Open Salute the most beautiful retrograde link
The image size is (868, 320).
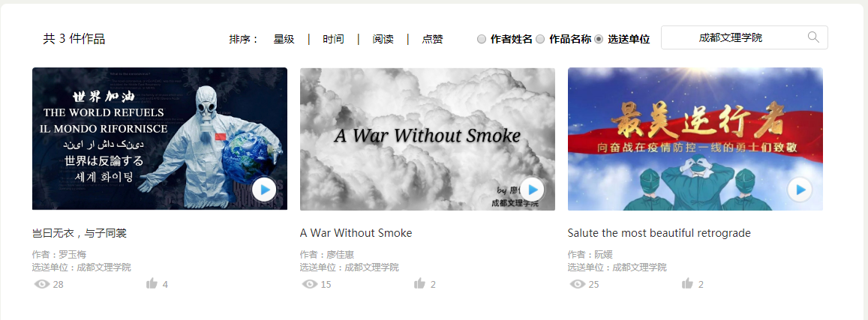659,233
